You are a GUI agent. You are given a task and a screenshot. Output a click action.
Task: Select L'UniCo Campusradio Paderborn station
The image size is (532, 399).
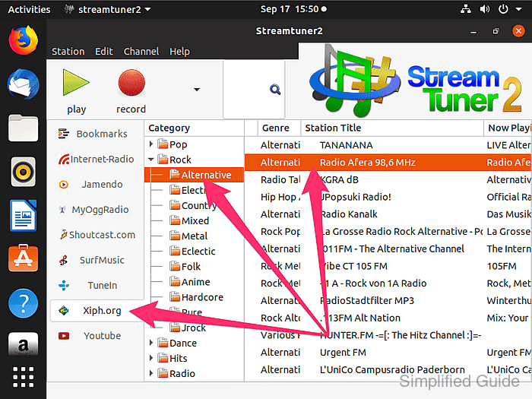tap(388, 370)
